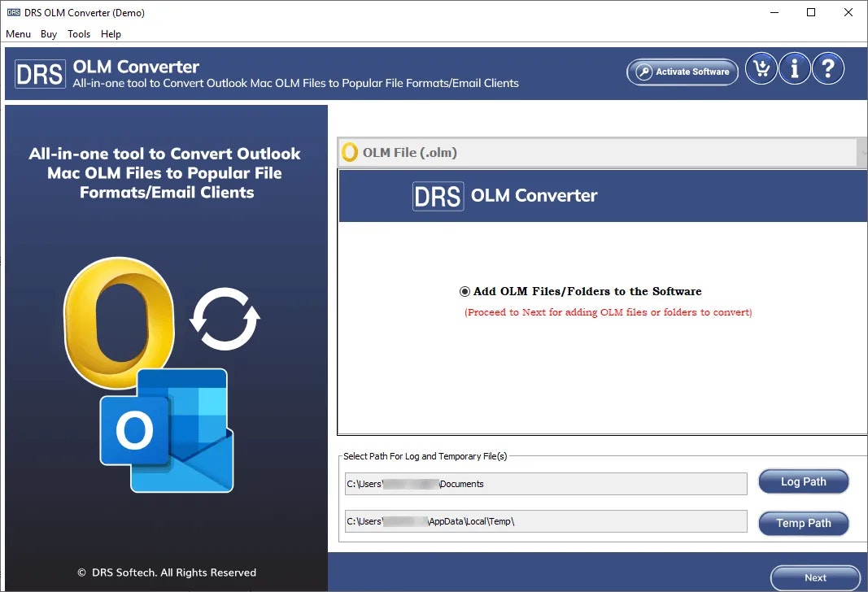Expand the OLM File (.olm) dropdown
The image size is (868, 592).
pos(861,152)
